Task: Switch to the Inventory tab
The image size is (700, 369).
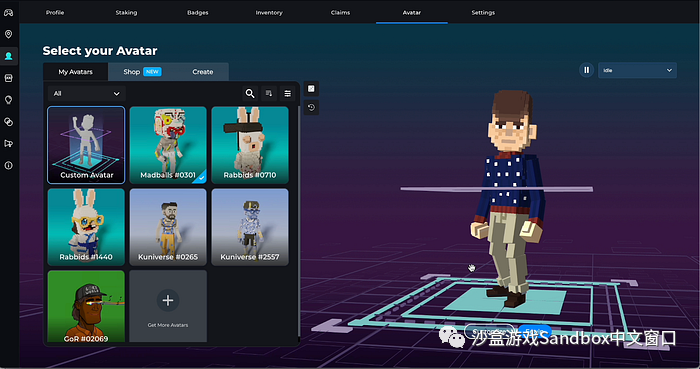Action: (269, 12)
